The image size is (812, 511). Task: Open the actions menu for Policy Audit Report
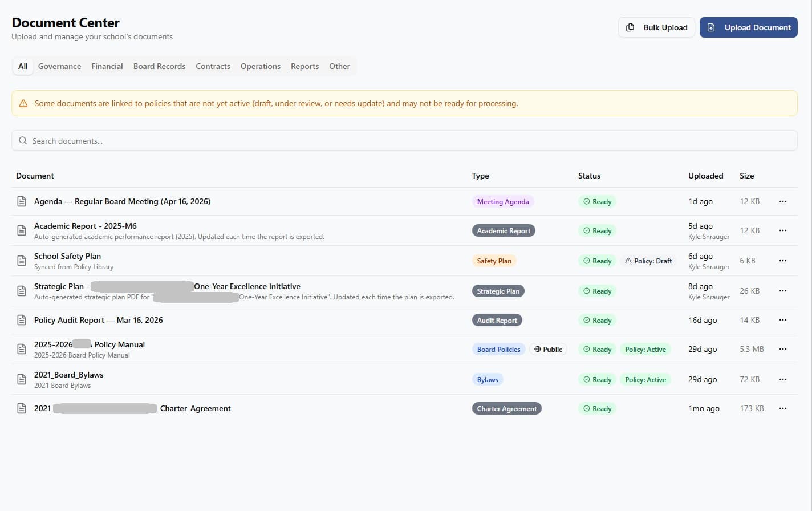point(782,320)
